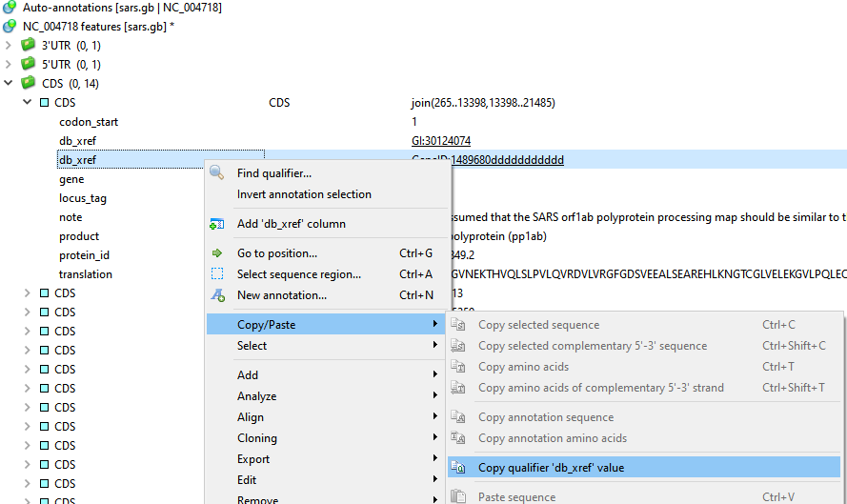Open the Analyze submenu arrow
The width and height of the screenshot is (847, 504).
(434, 394)
